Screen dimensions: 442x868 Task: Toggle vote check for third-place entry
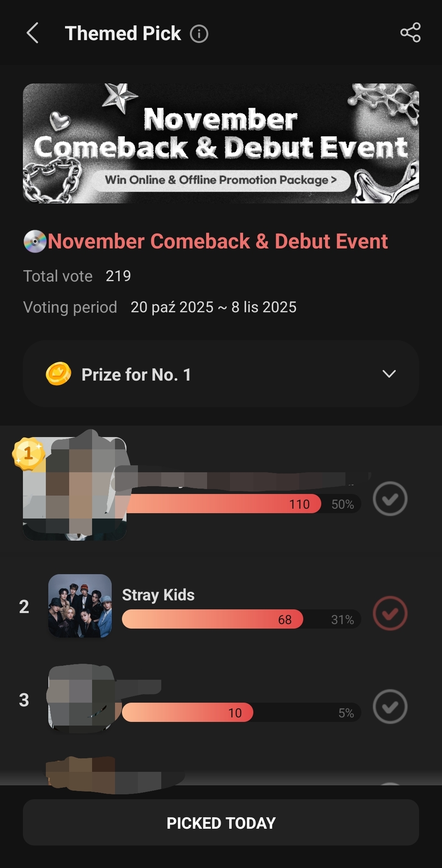390,707
